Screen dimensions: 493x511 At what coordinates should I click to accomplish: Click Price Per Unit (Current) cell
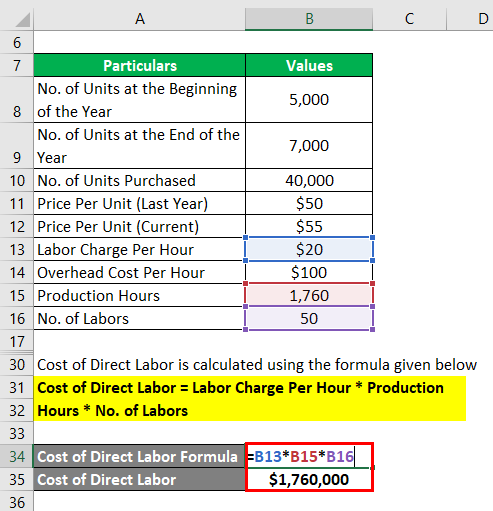[140, 226]
